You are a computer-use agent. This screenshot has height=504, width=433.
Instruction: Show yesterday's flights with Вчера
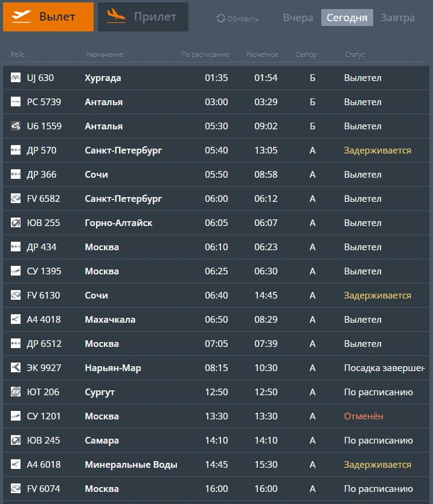(x=298, y=18)
